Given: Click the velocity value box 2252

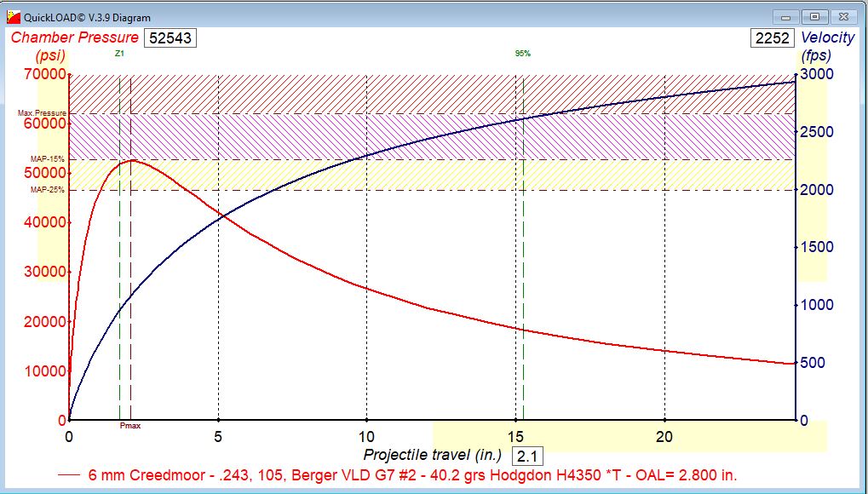Looking at the screenshot, I should 772,37.
